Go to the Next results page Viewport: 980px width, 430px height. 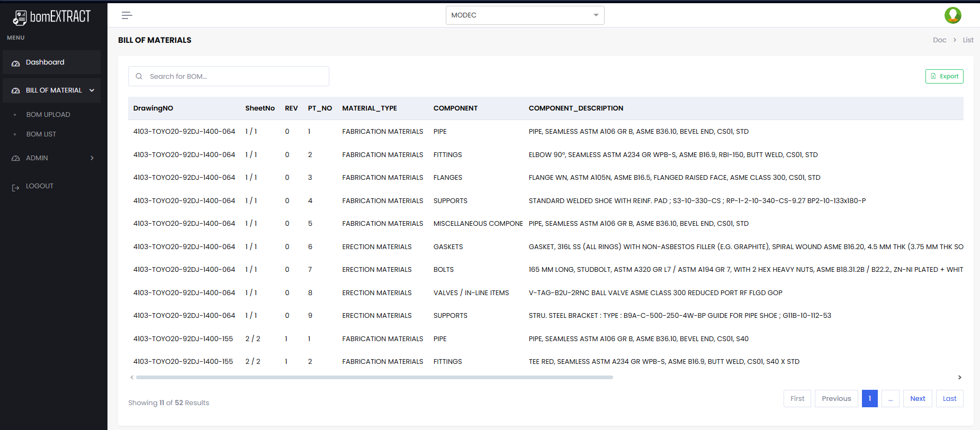click(917, 399)
